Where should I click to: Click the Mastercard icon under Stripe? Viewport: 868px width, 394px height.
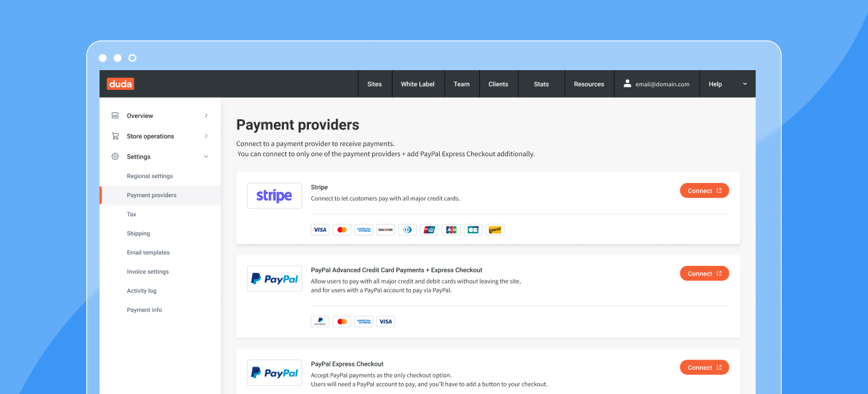tap(342, 230)
